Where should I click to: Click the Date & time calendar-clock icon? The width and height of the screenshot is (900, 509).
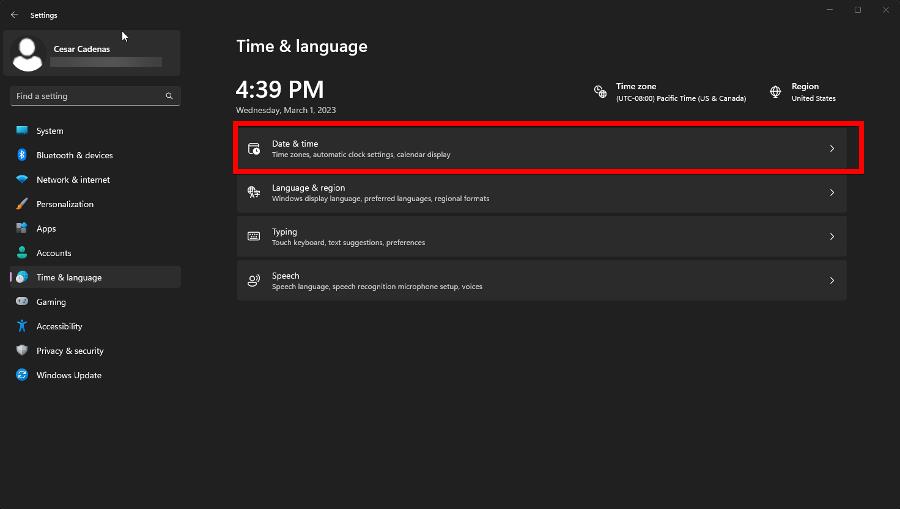point(254,149)
